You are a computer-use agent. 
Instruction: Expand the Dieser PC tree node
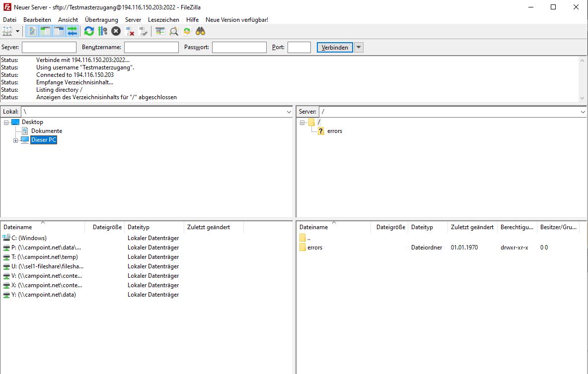click(15, 140)
